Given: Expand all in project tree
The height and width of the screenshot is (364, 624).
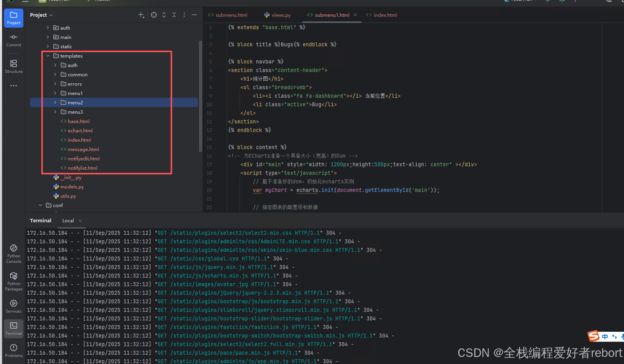Looking at the screenshot, I should pyautogui.click(x=164, y=15).
